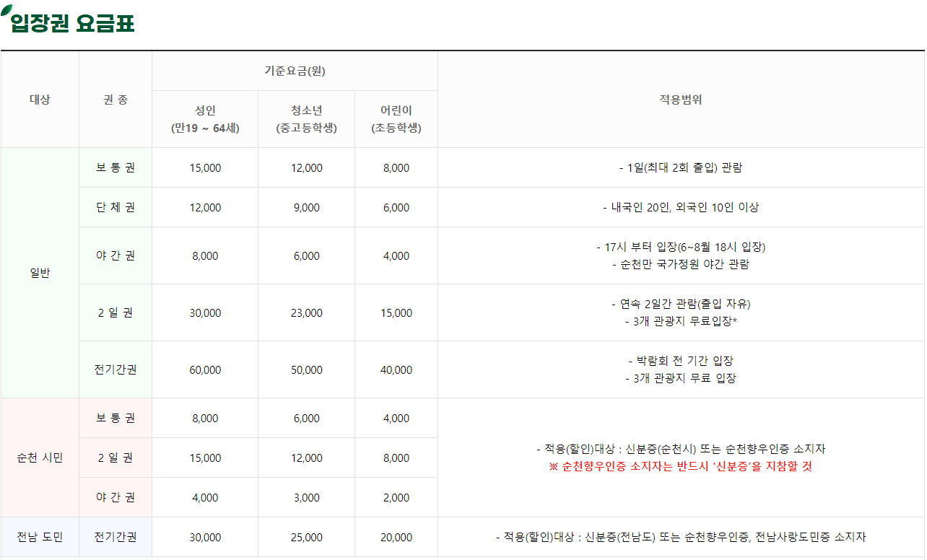
Task: Click the 단체권 ticket type cell
Action: point(114,207)
